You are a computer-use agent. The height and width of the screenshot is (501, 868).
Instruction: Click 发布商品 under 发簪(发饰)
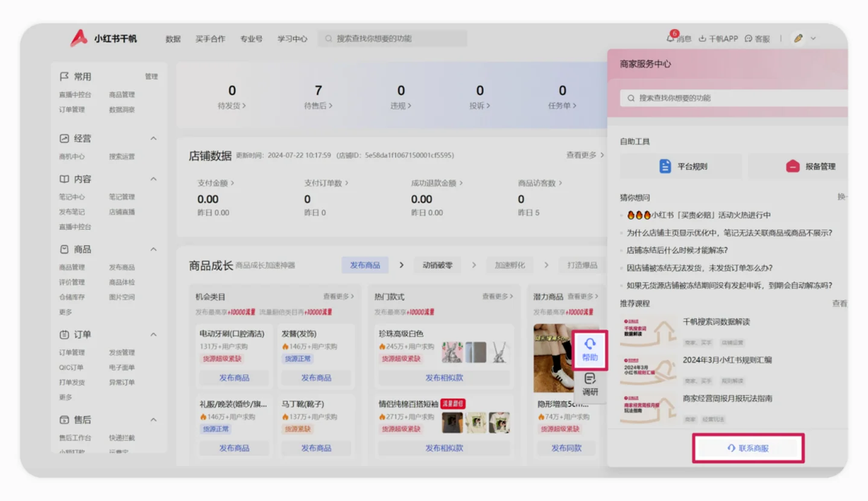pos(316,378)
